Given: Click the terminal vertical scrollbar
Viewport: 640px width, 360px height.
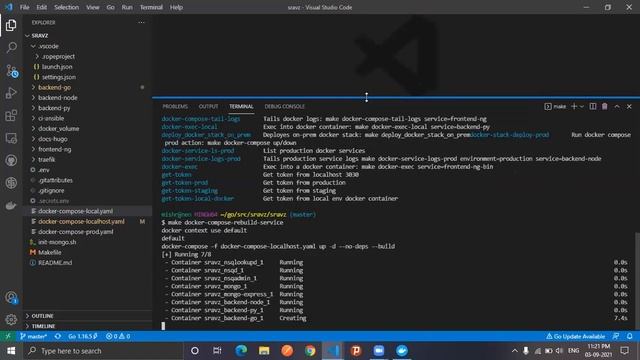Looking at the screenshot, I should click(x=637, y=280).
